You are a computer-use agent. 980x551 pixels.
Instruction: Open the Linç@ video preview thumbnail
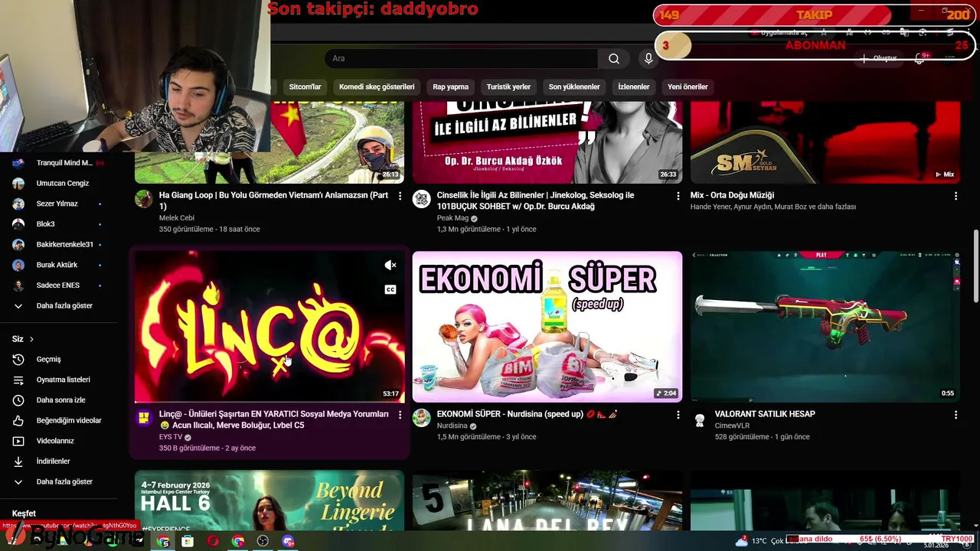269,326
